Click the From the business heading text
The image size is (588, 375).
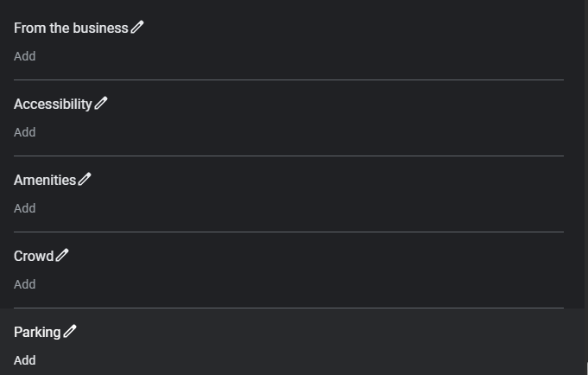[x=71, y=28]
